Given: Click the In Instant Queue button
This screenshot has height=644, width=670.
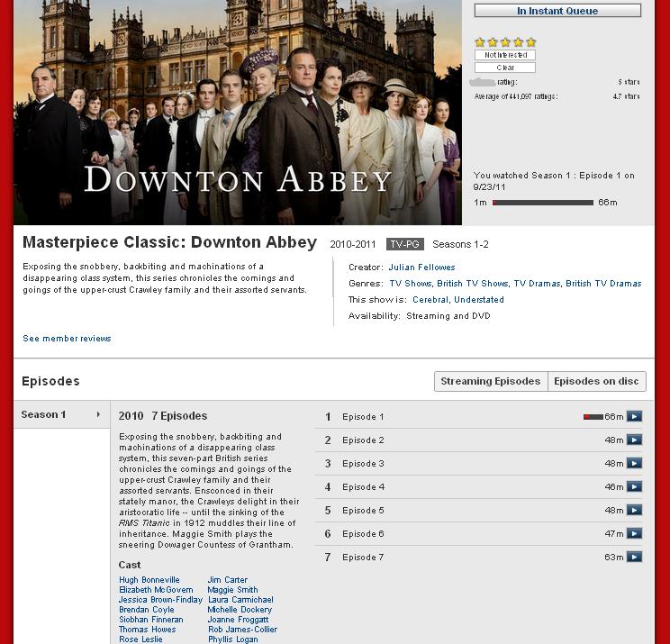Looking at the screenshot, I should coord(557,11).
